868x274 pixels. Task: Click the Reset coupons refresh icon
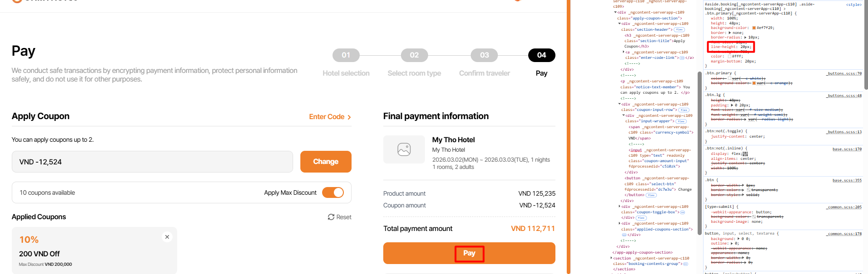coord(331,217)
